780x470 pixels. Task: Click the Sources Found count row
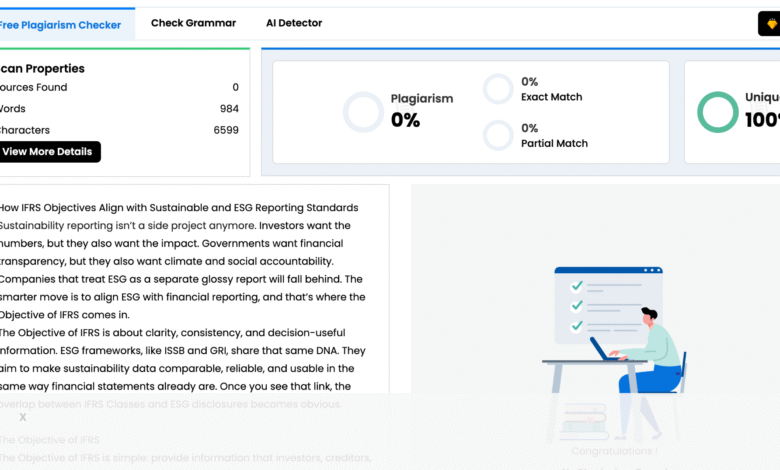pyautogui.click(x=118, y=88)
